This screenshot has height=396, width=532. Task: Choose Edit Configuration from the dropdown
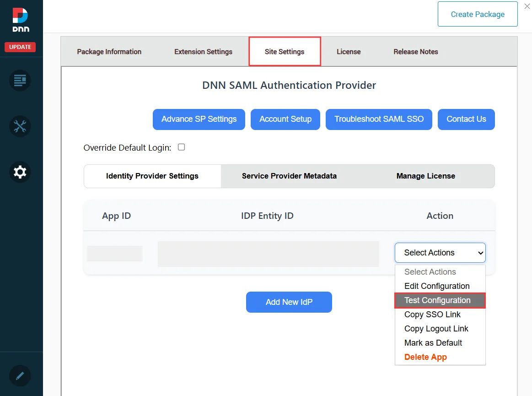(440, 286)
